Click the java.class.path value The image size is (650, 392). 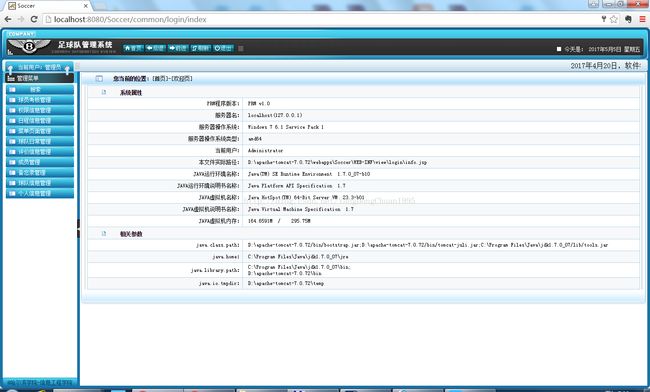[428, 245]
